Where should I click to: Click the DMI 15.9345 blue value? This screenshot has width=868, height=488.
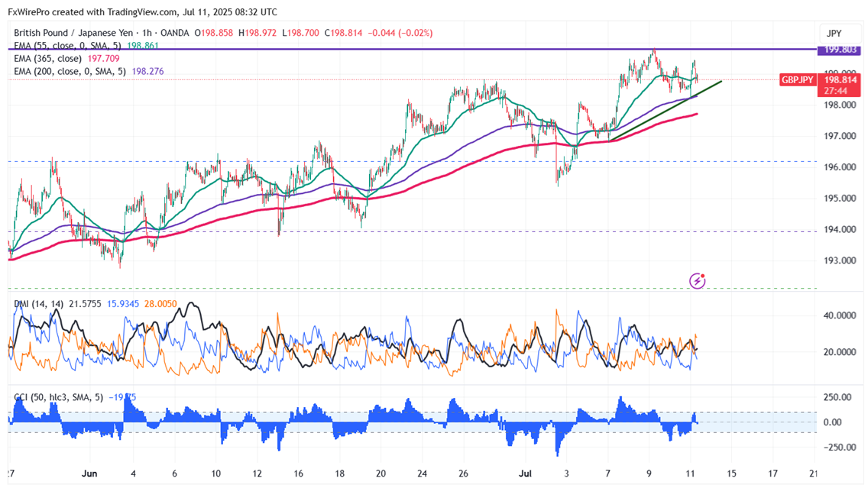122,304
